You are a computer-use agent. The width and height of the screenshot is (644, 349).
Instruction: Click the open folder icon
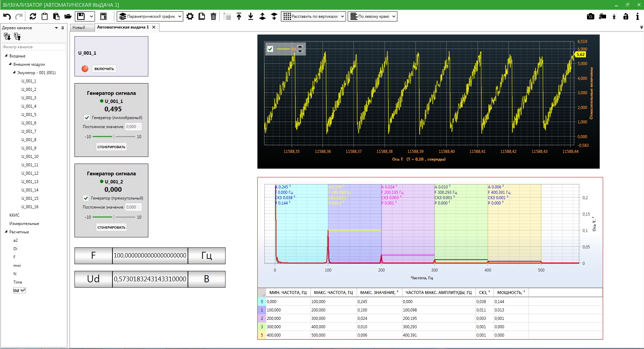[x=68, y=16]
